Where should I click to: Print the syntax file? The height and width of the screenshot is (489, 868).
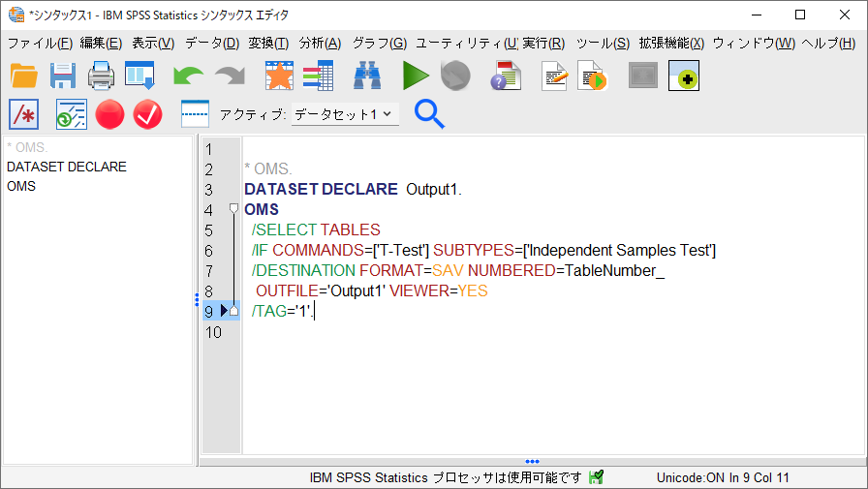pos(102,76)
